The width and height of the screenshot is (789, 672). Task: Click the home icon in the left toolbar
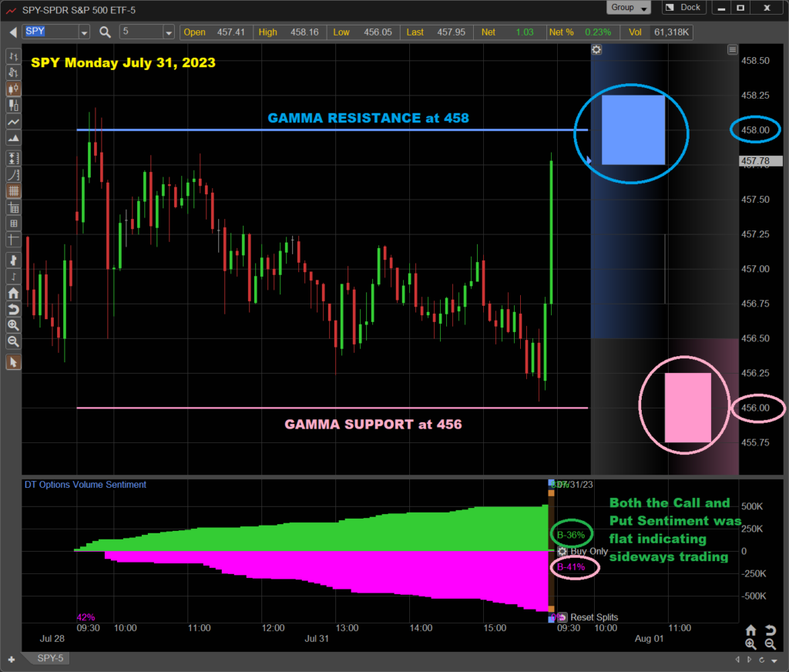[13, 293]
